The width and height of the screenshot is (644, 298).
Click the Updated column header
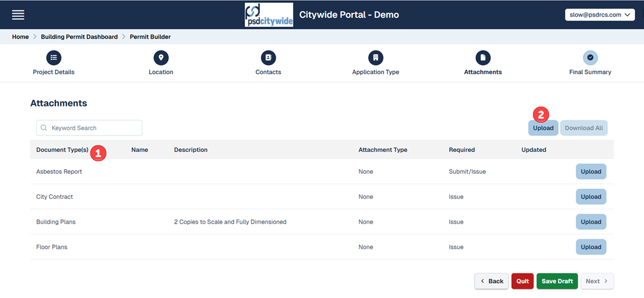[534, 150]
